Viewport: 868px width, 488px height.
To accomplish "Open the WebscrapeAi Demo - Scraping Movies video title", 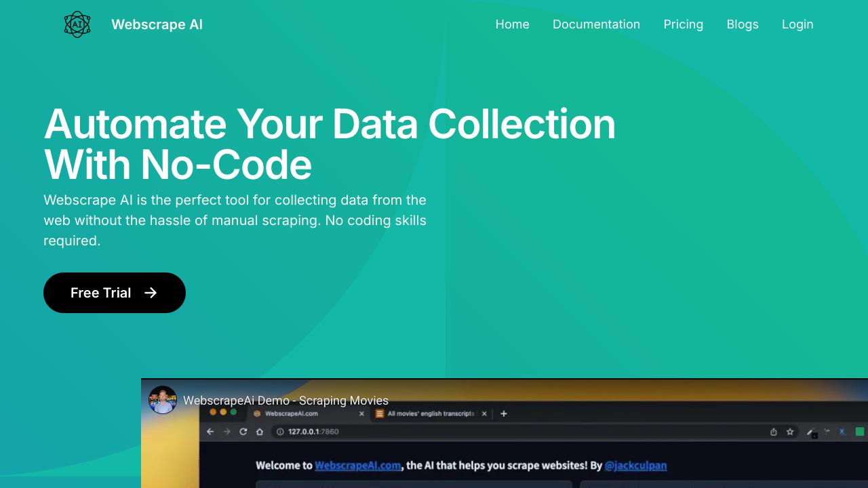I will [x=285, y=401].
